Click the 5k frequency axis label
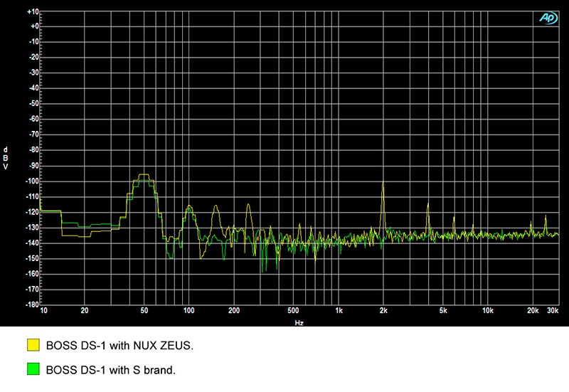The image size is (569, 392). pos(442,311)
